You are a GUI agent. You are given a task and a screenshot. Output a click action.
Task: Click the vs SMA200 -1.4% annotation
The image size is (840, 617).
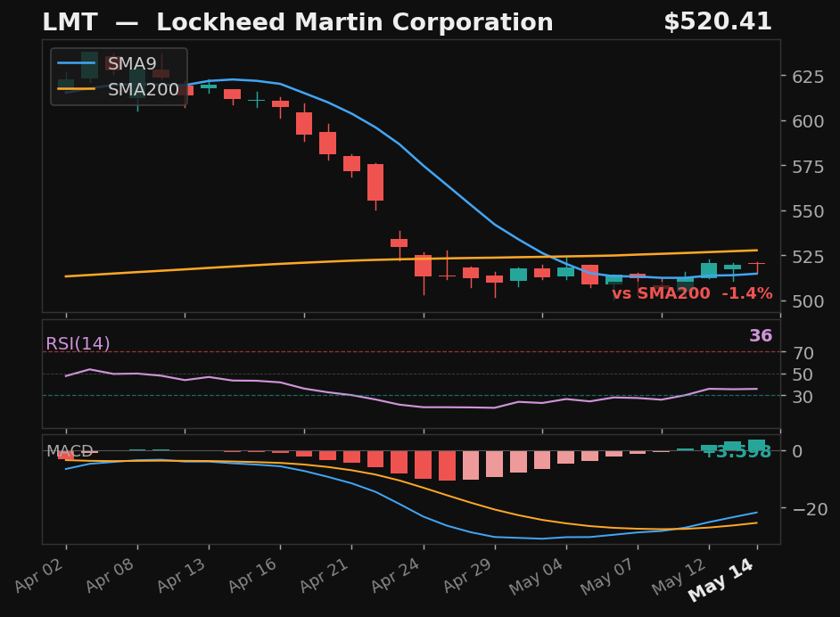coord(692,293)
